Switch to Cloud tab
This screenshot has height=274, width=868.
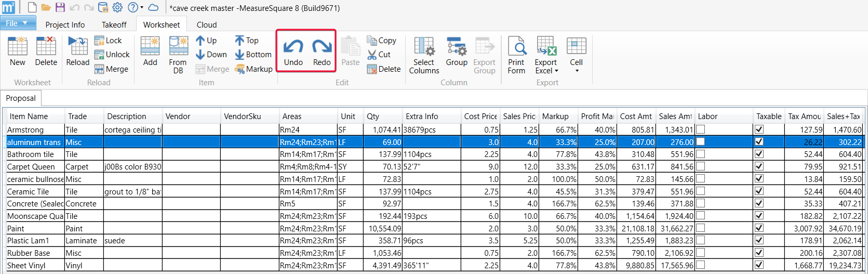click(207, 24)
